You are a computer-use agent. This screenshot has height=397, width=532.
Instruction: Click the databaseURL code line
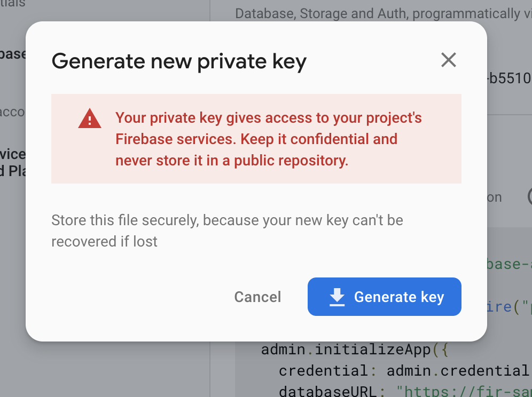(403, 392)
